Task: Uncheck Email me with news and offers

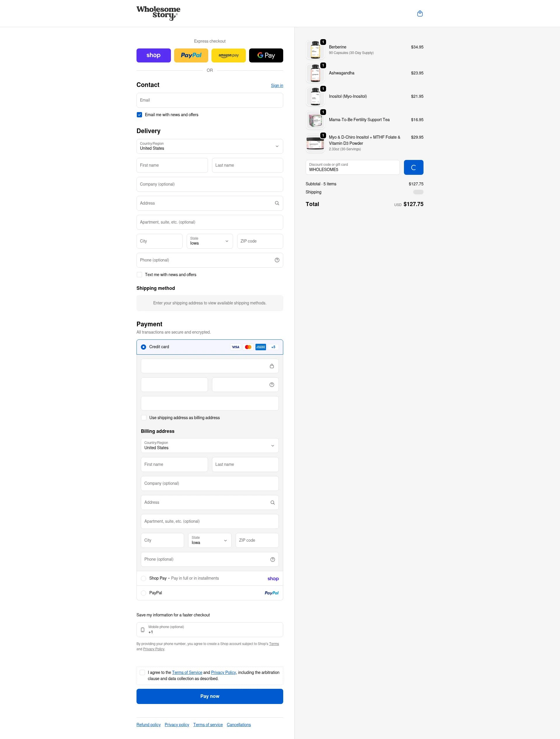Action: pos(139,115)
